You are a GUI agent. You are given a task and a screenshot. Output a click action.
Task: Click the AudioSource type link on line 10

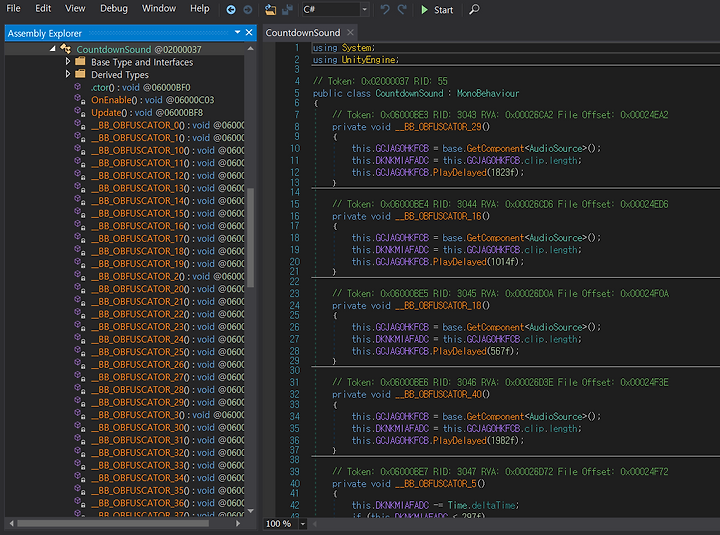click(555, 148)
